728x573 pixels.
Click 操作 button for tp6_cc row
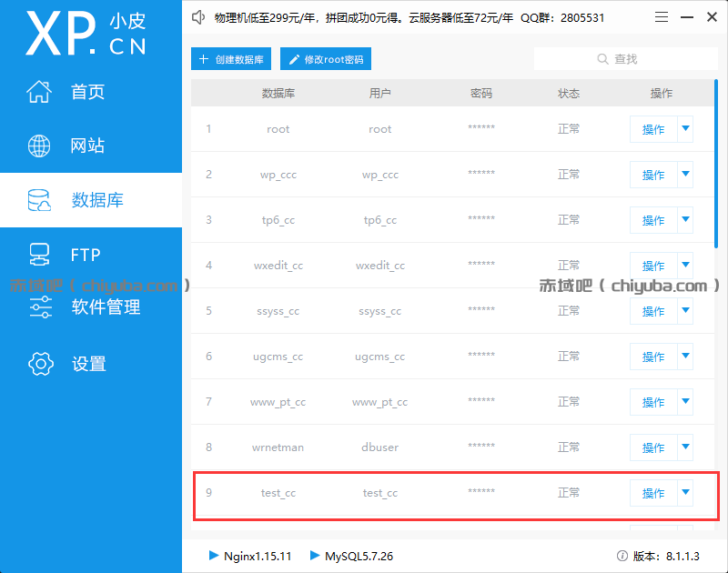click(x=653, y=220)
